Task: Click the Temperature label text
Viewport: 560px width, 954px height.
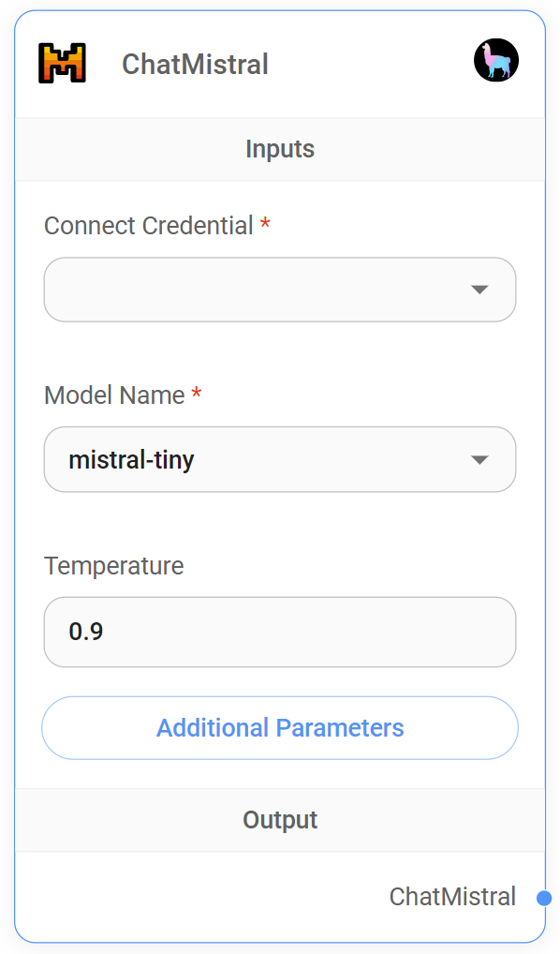Action: point(114,565)
